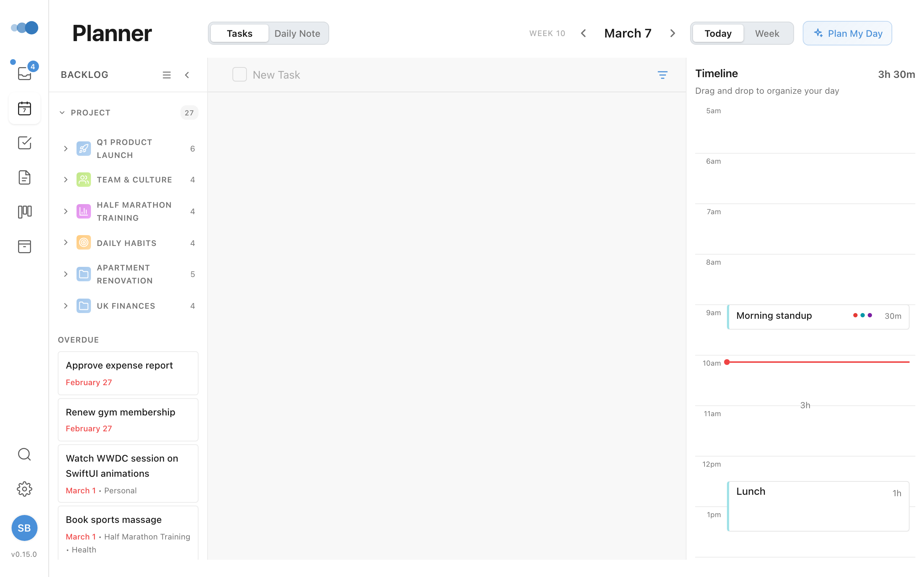Viewport: 924px width, 577px height.
Task: Go to the next day with the arrow
Action: coord(672,33)
